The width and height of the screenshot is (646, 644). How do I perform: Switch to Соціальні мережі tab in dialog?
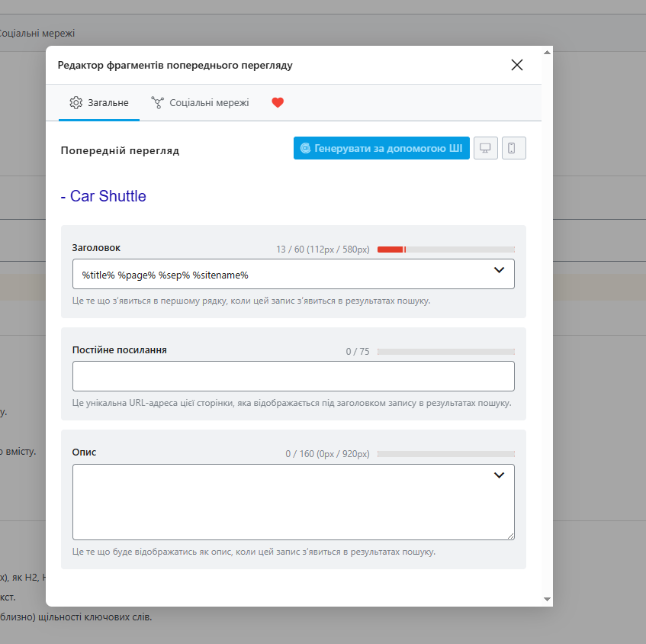pos(200,103)
